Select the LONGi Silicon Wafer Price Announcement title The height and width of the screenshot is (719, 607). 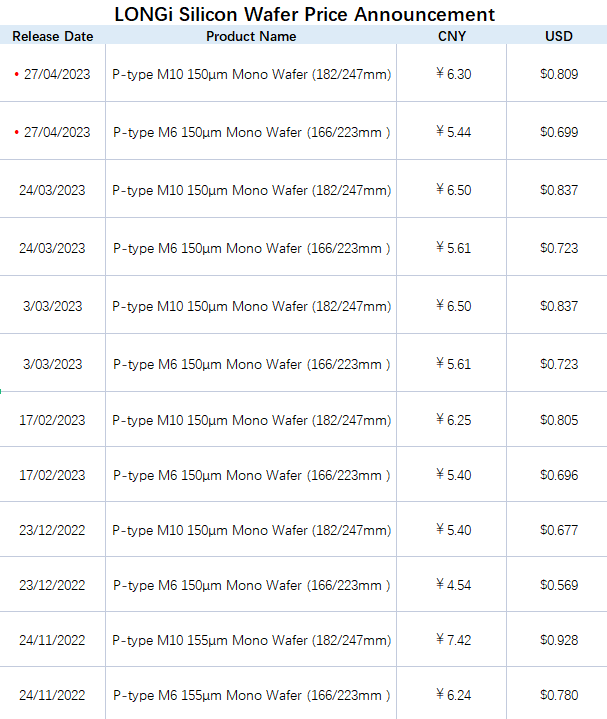(x=304, y=14)
